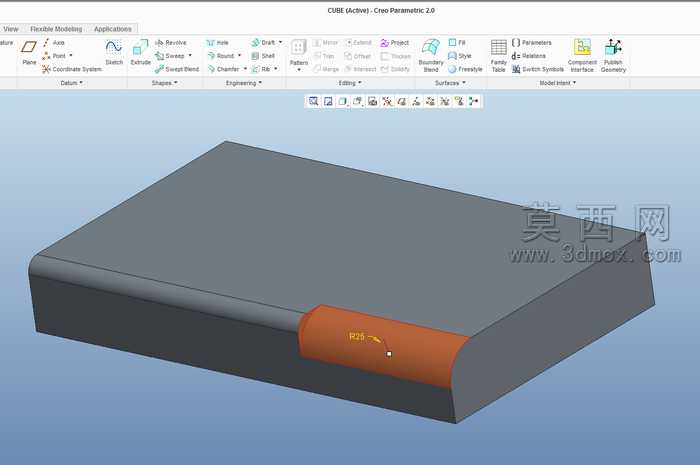700x465 pixels.
Task: Open the Chamfer dropdown arrow
Action: [x=245, y=69]
